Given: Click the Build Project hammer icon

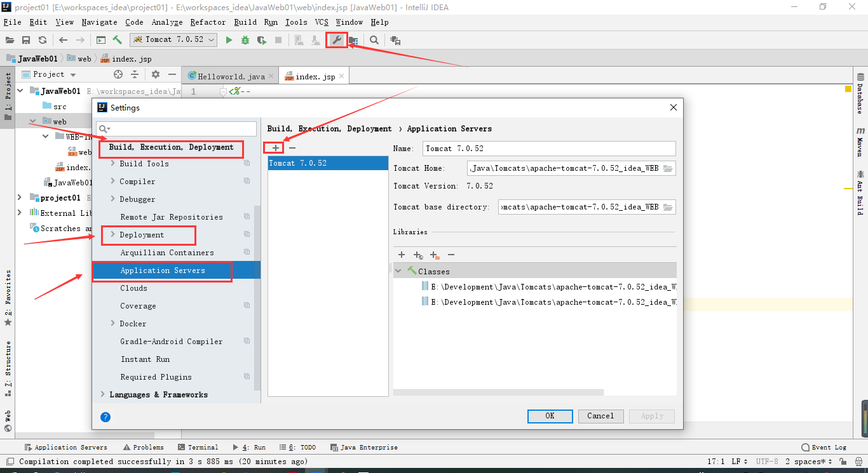Looking at the screenshot, I should 117,40.
